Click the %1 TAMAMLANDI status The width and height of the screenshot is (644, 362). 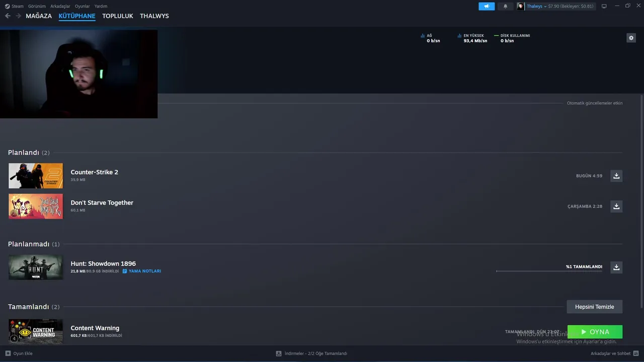tap(584, 266)
